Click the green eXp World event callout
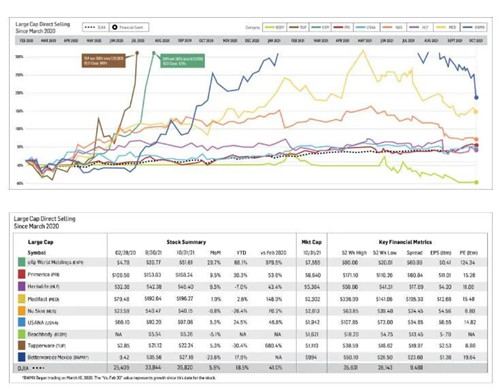The width and height of the screenshot is (500, 390). click(182, 61)
